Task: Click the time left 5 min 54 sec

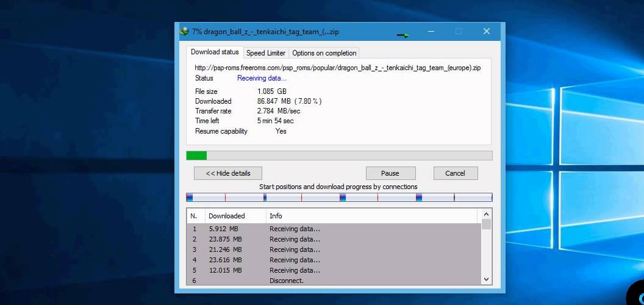Action: (x=275, y=121)
